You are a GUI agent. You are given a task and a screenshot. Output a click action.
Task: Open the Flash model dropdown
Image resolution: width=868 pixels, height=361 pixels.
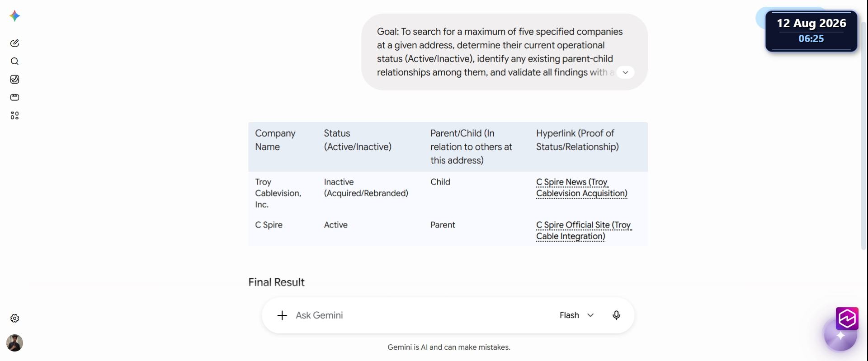(x=576, y=315)
